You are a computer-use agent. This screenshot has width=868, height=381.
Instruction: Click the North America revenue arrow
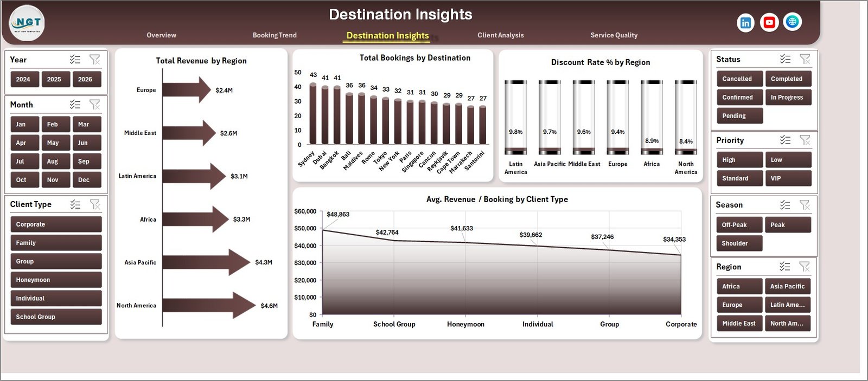(209, 305)
